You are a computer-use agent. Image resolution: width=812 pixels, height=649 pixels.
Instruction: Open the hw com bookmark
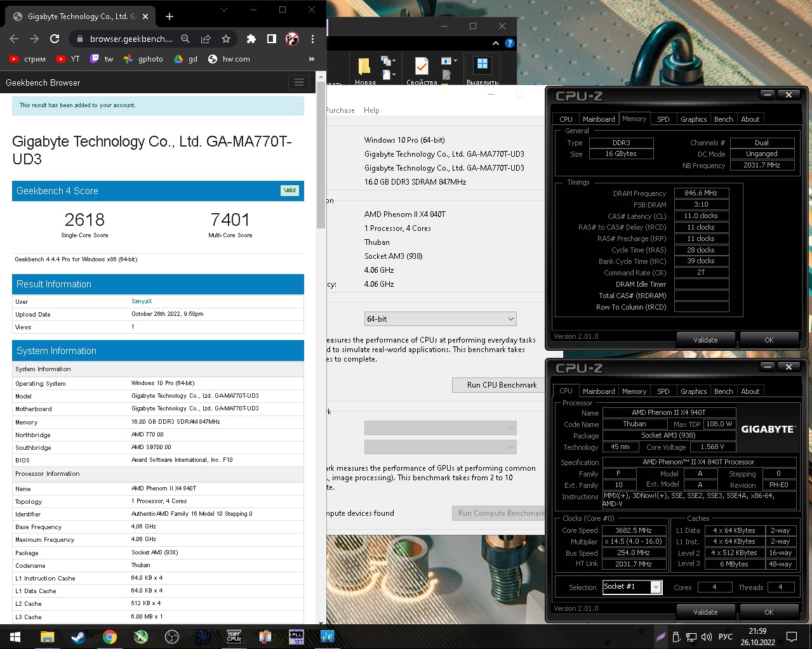[229, 59]
